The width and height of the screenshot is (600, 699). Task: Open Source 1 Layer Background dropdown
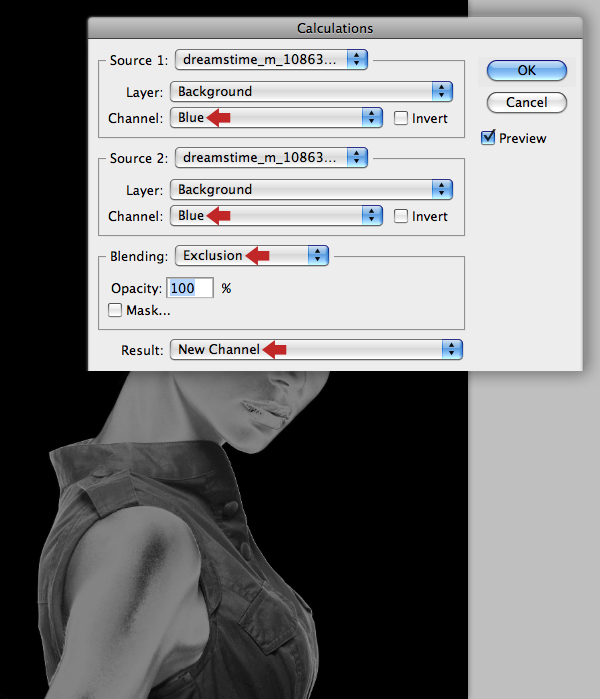click(x=311, y=91)
